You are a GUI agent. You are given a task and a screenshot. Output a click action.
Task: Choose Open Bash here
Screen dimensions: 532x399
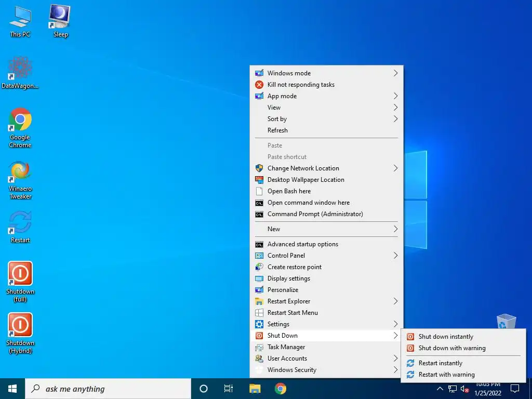(x=326, y=191)
